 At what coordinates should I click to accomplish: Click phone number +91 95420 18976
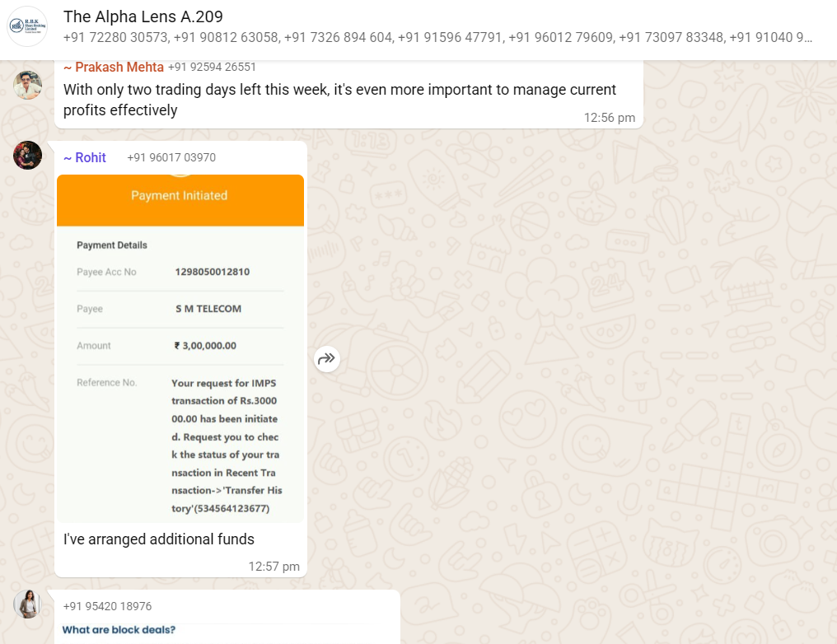click(x=107, y=606)
